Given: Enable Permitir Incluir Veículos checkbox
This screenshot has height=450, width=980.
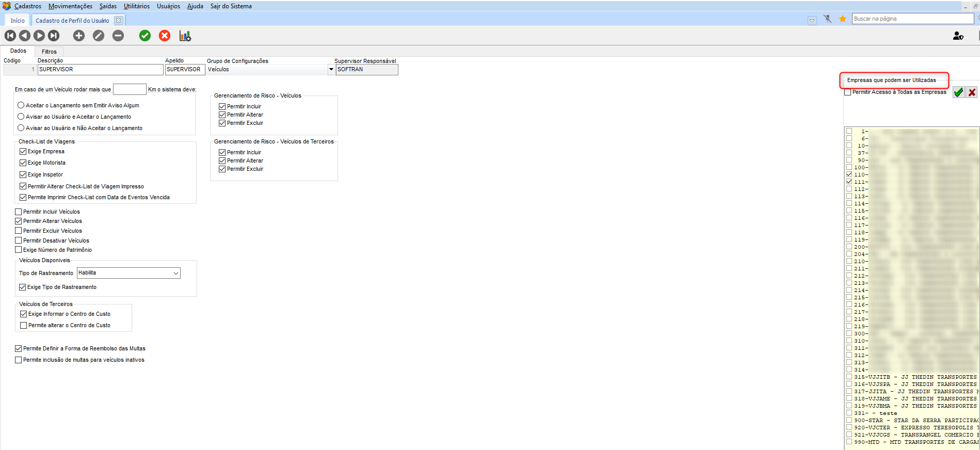Looking at the screenshot, I should click(19, 212).
